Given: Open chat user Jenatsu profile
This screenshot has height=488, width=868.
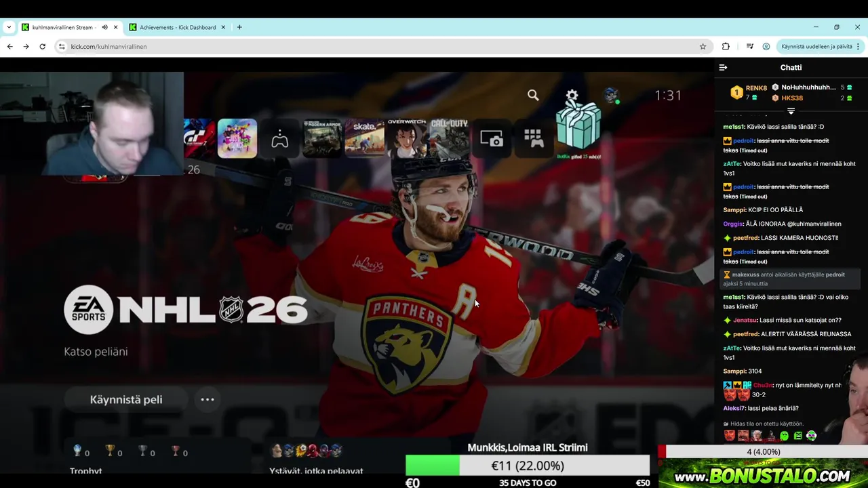Looking at the screenshot, I should click(745, 320).
